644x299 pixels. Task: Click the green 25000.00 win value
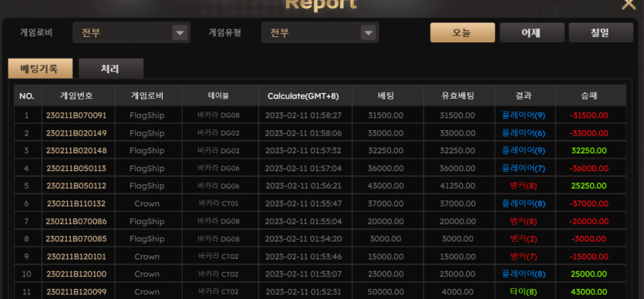coord(589,274)
